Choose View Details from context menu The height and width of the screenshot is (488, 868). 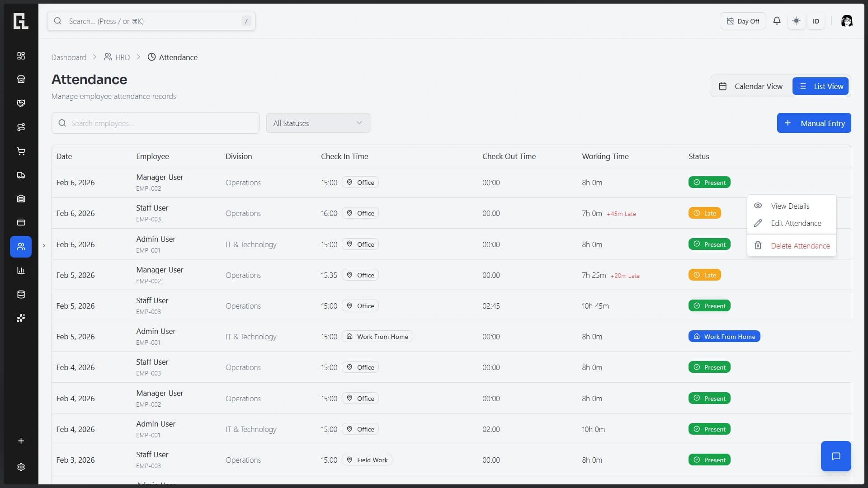[792, 206]
